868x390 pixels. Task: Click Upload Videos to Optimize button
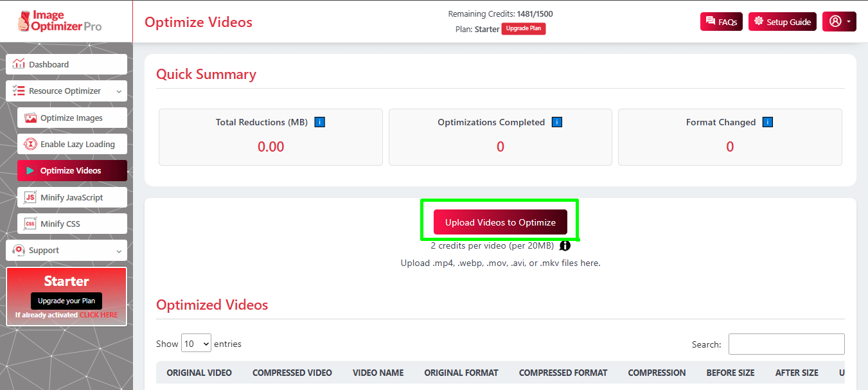(500, 222)
